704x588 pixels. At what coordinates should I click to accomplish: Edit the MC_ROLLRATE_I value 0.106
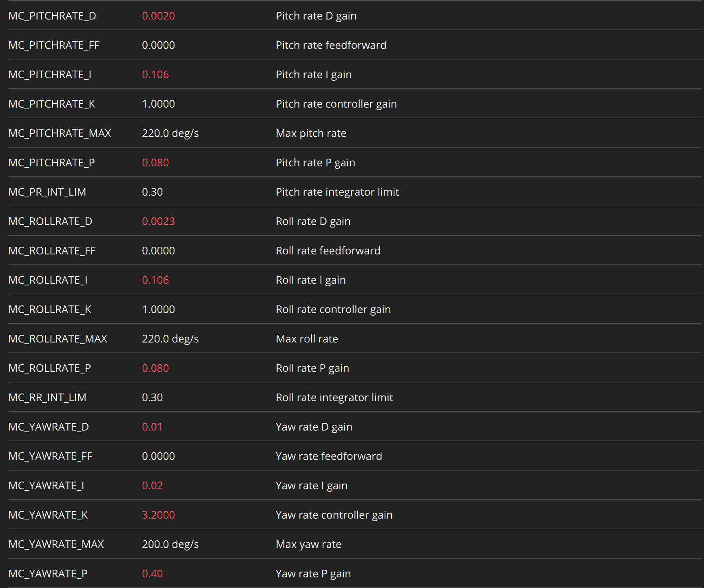click(155, 280)
